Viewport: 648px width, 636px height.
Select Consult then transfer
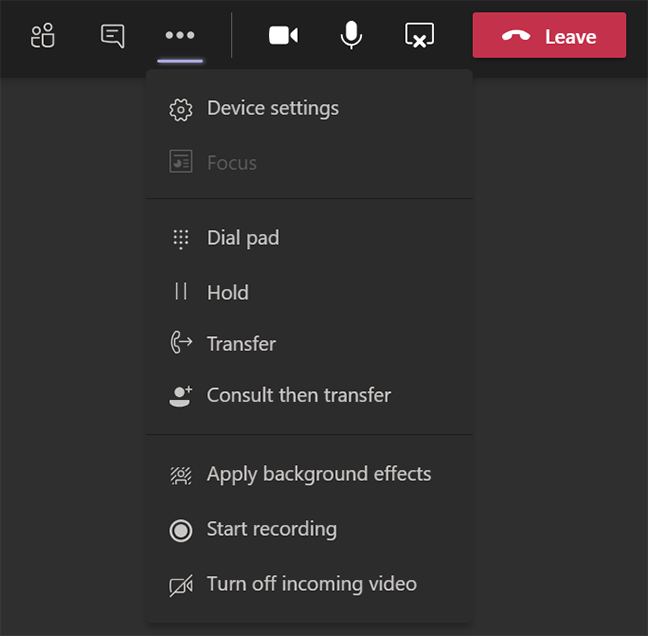298,395
